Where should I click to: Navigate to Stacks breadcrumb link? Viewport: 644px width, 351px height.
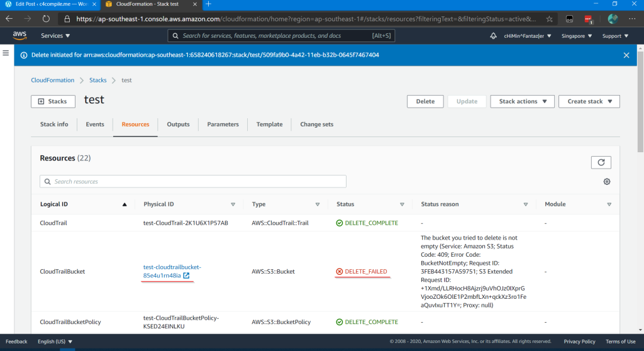click(97, 81)
